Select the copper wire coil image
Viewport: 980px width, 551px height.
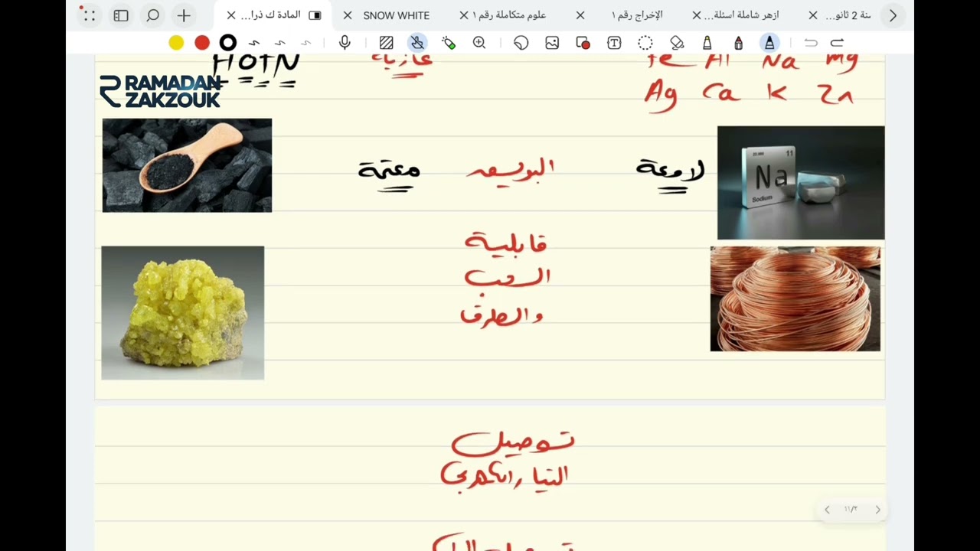click(x=795, y=298)
